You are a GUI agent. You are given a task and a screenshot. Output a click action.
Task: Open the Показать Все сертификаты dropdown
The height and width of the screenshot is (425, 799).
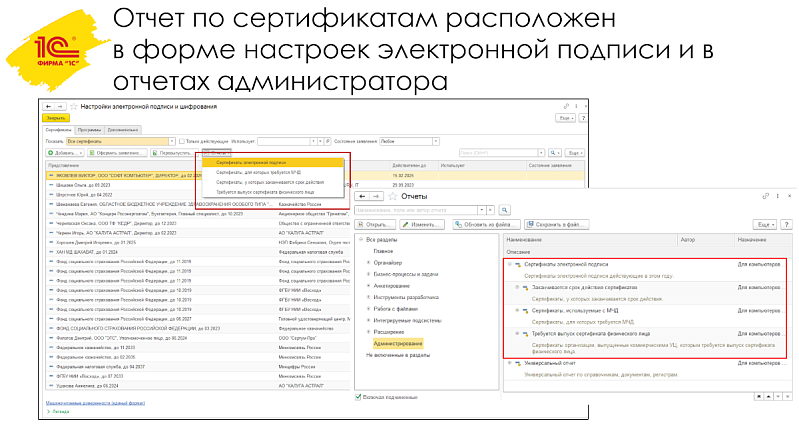(172, 141)
